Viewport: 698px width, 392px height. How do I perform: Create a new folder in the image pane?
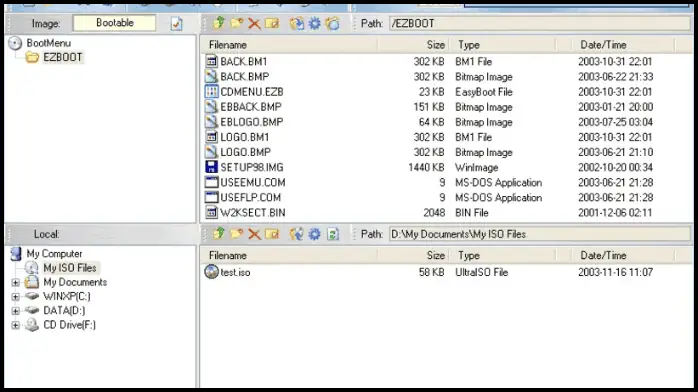[236, 23]
